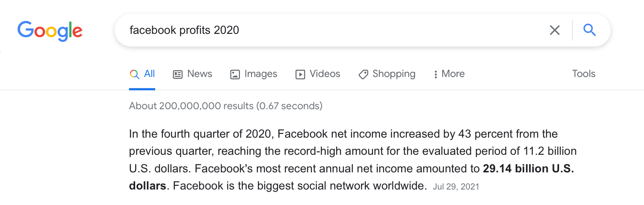This screenshot has width=644, height=205.
Task: Switch to the Videos tab label
Action: 325,74
